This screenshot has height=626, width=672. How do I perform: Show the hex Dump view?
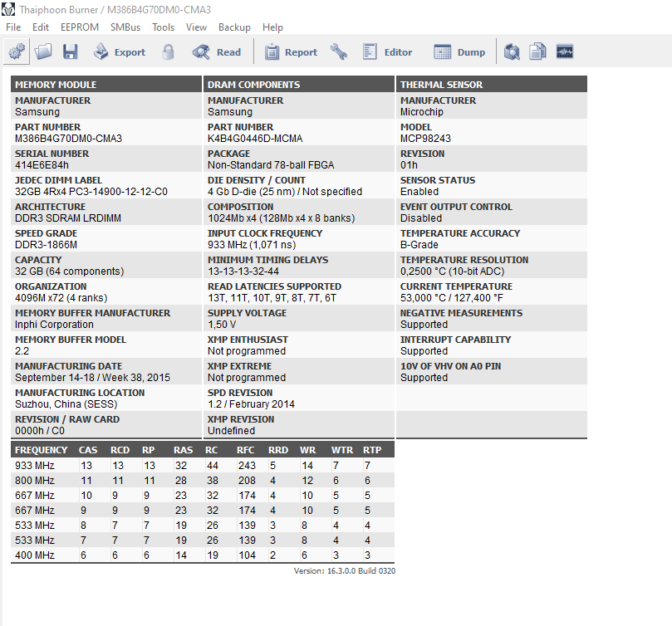(x=459, y=51)
